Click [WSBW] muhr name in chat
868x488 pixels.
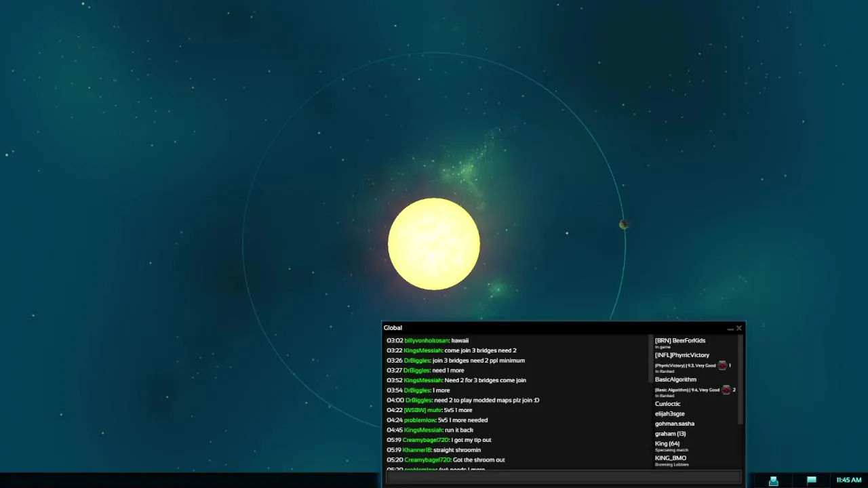tap(422, 410)
